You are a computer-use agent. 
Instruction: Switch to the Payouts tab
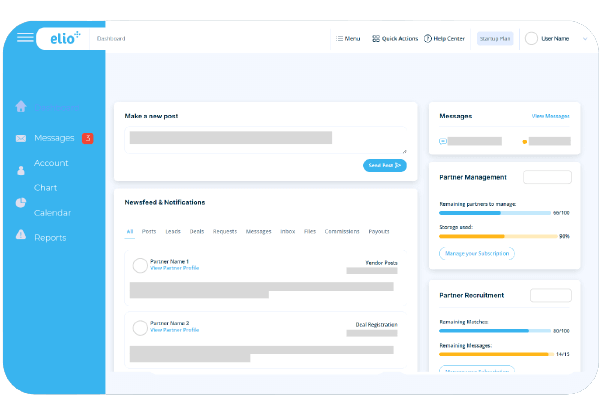(379, 231)
